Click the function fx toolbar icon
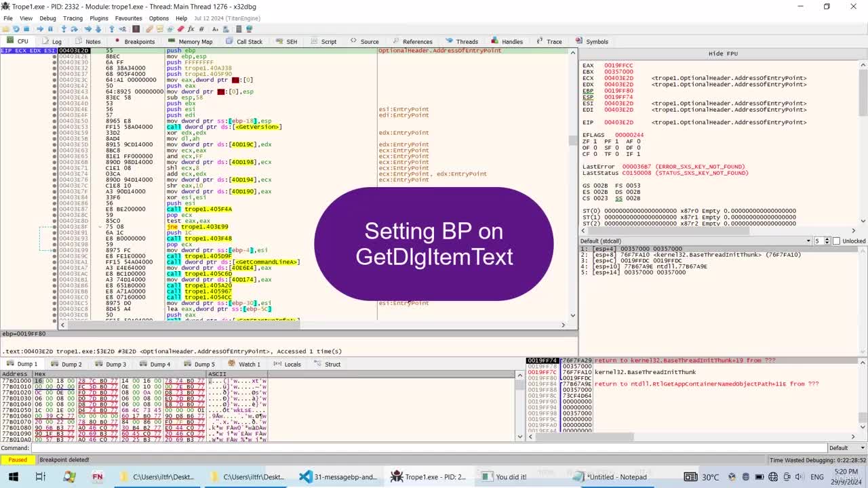This screenshot has height=488, width=868. point(191,29)
